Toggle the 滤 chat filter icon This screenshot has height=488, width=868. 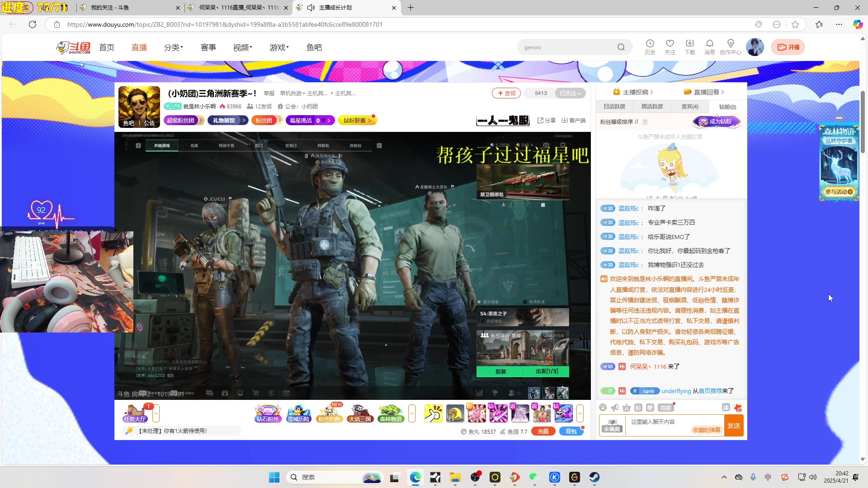726,408
